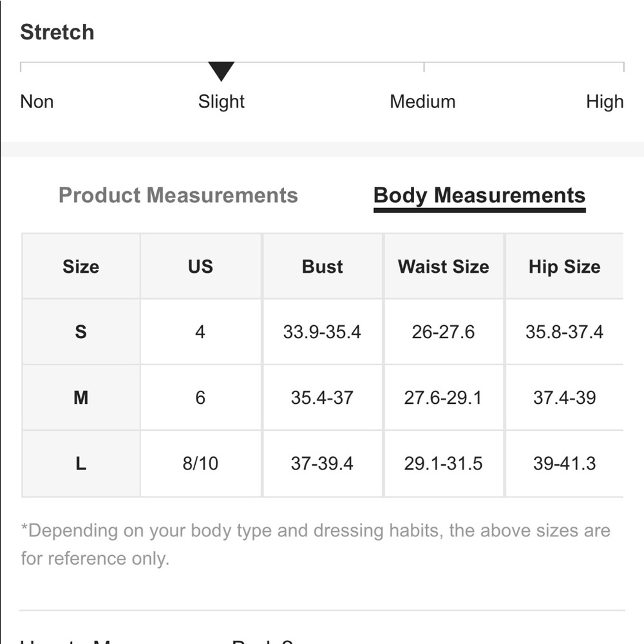Select the Body Measurements tab
This screenshot has width=644, height=644.
click(479, 196)
